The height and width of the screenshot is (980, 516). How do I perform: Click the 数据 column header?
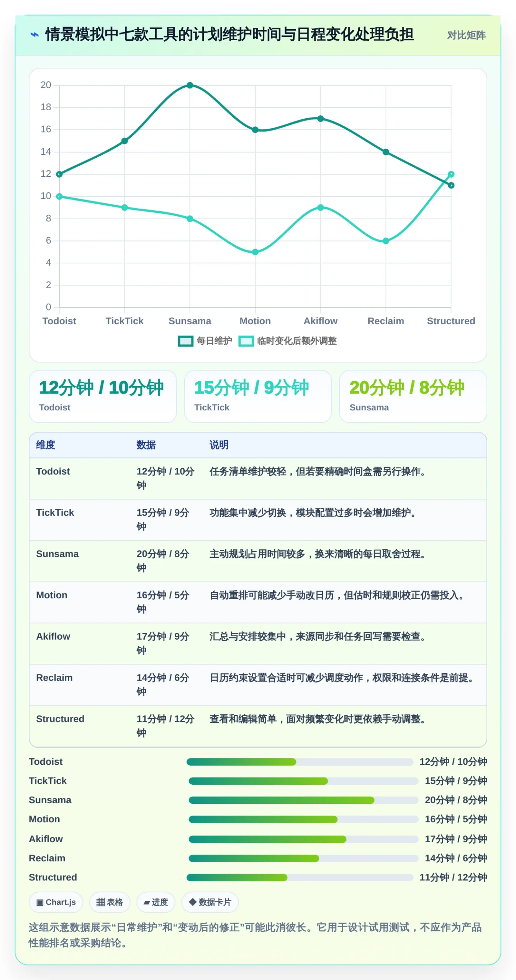pyautogui.click(x=146, y=445)
